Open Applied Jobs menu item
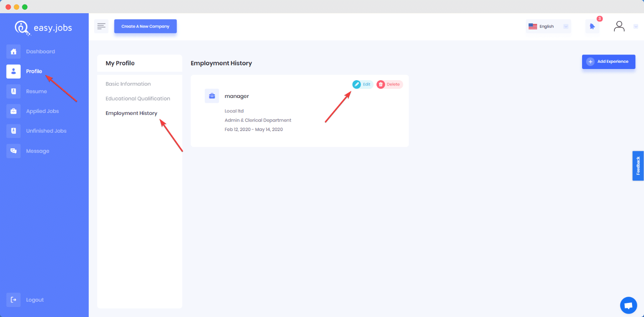This screenshot has height=317, width=644. click(x=43, y=111)
